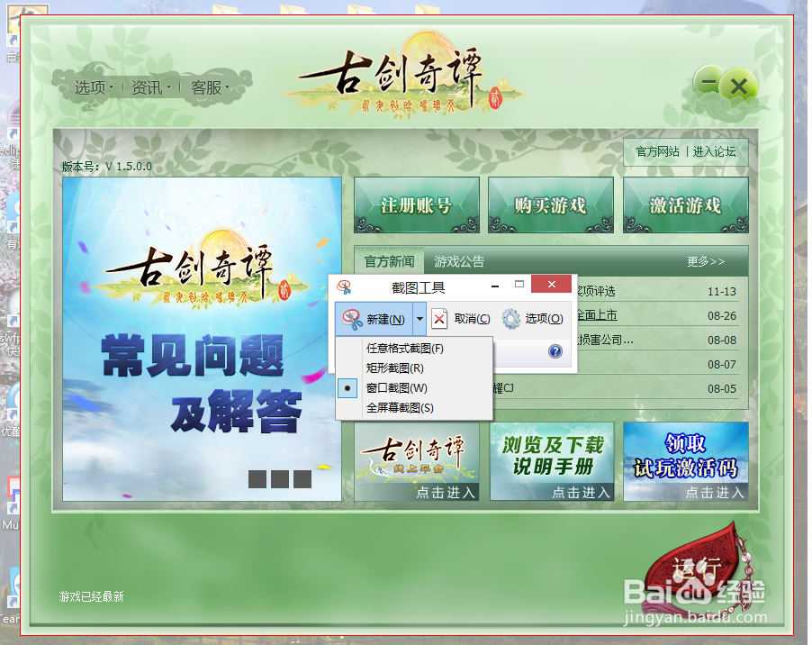The width and height of the screenshot is (812, 645).
Task: Minimize the Snipping Tool window
Action: [495, 285]
